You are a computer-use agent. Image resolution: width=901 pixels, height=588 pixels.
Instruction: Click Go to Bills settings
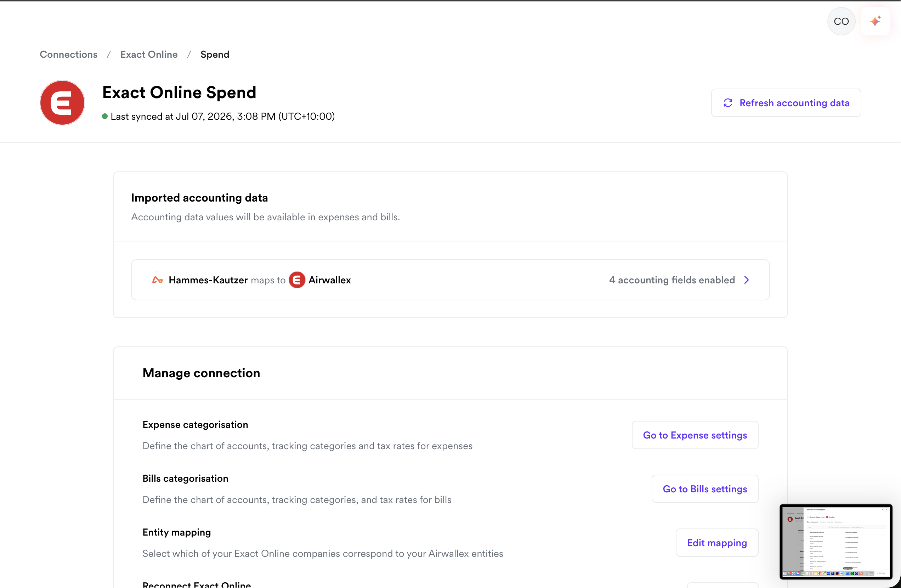[x=705, y=489]
